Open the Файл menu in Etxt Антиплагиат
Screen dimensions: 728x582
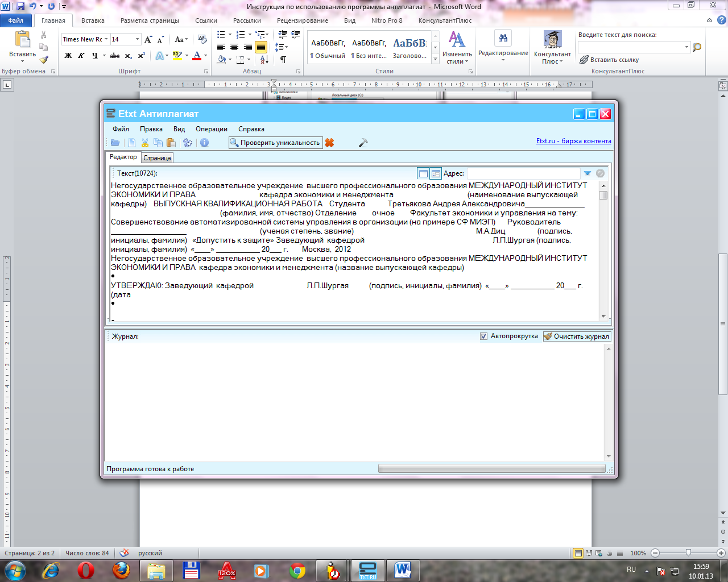tap(121, 129)
